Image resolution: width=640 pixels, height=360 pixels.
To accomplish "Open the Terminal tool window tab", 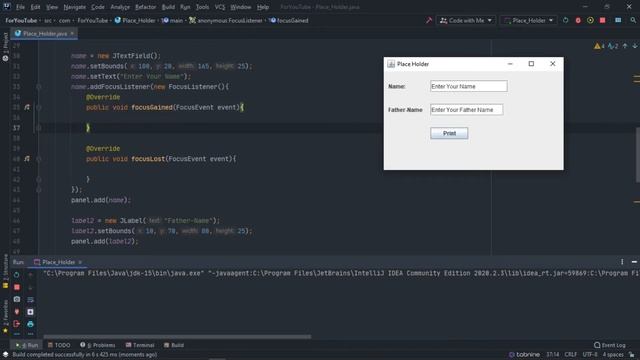I will (140, 345).
